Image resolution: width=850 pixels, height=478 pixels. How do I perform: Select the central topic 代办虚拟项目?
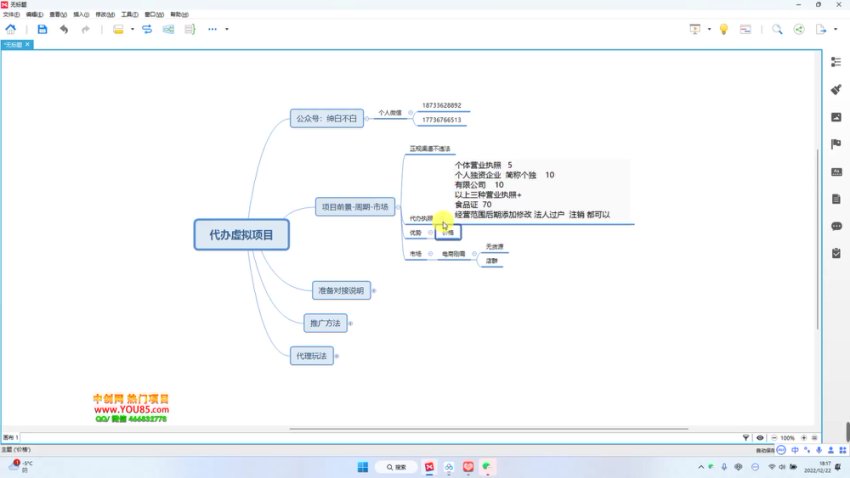click(241, 235)
